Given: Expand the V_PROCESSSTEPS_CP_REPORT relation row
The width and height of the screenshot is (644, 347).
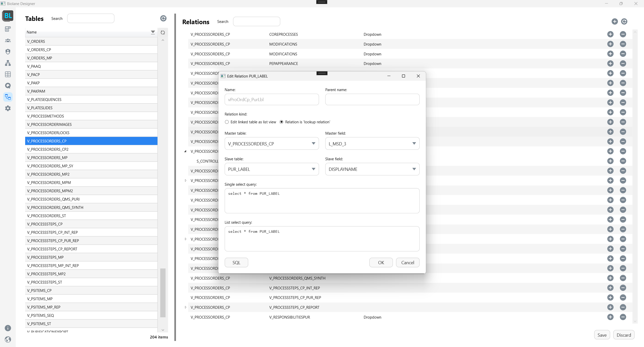Looking at the screenshot, I should (x=186, y=307).
